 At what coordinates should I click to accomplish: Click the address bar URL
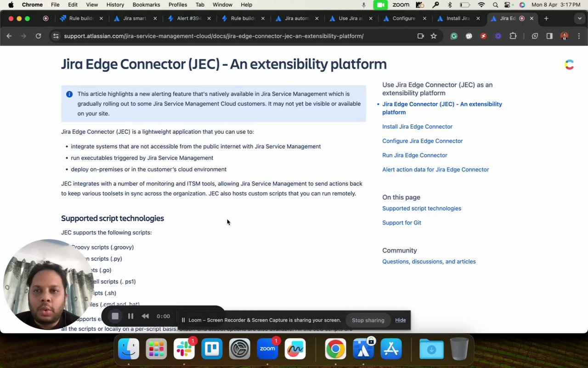click(x=214, y=36)
